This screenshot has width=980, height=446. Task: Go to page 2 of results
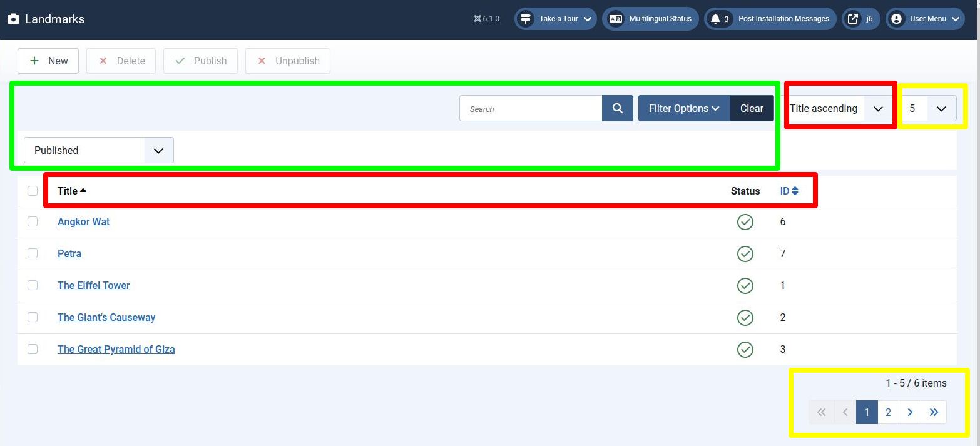click(888, 412)
